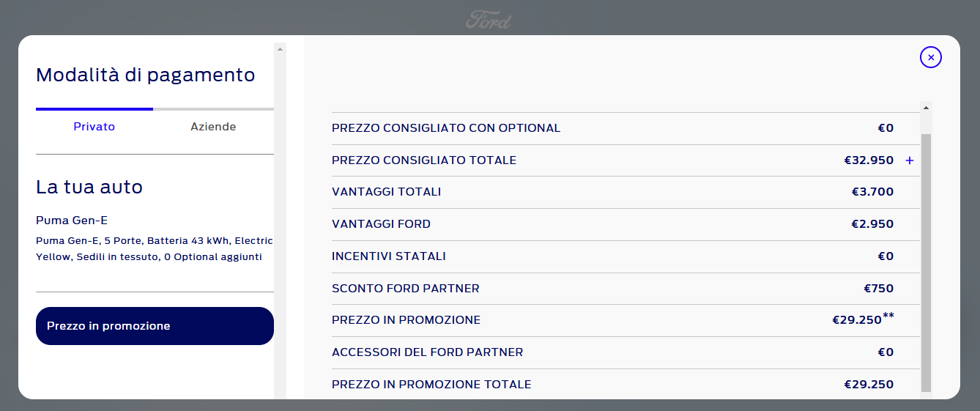Viewport: 980px width, 411px height.
Task: Expand the Prezzo Consigliato Totale plus icon
Action: pyautogui.click(x=910, y=160)
